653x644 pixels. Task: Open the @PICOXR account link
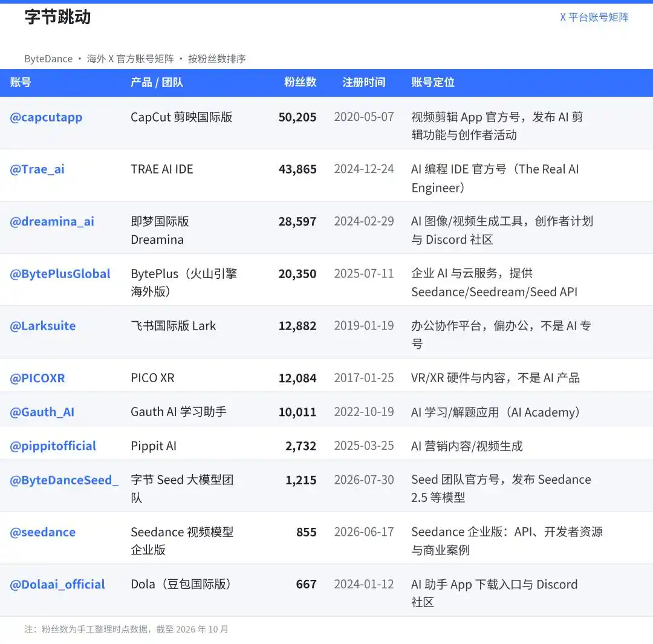point(37,378)
